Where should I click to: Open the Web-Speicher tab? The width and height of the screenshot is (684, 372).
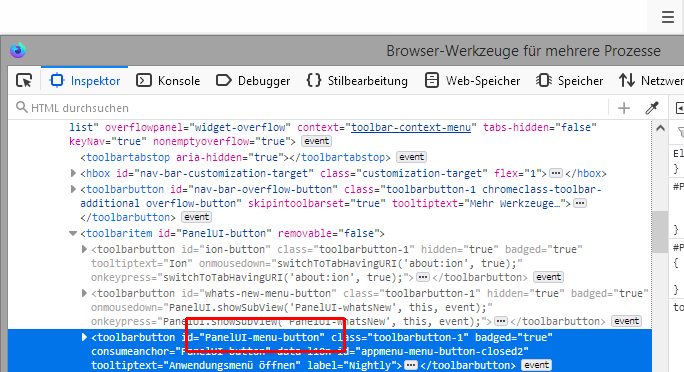click(x=472, y=81)
